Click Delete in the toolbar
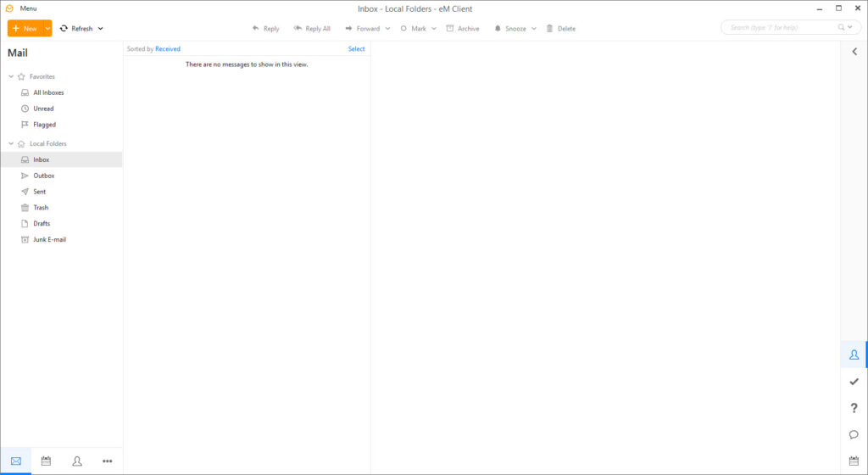The width and height of the screenshot is (868, 475). (561, 28)
